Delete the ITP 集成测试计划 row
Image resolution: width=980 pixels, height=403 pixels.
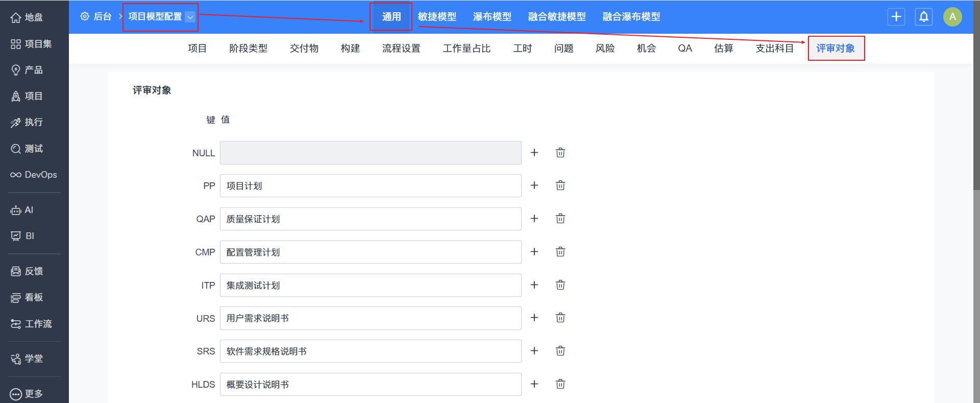pyautogui.click(x=560, y=285)
